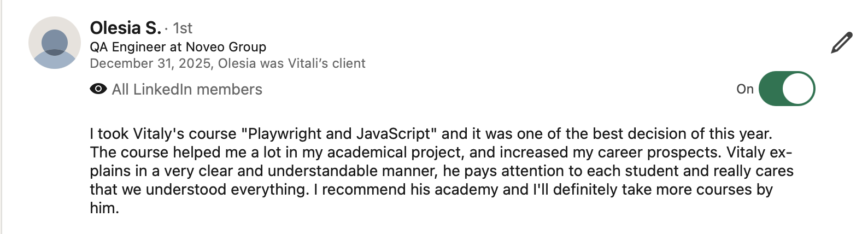868x234 pixels.
Task: Click Olesia S. profile avatar picture
Action: (x=55, y=43)
